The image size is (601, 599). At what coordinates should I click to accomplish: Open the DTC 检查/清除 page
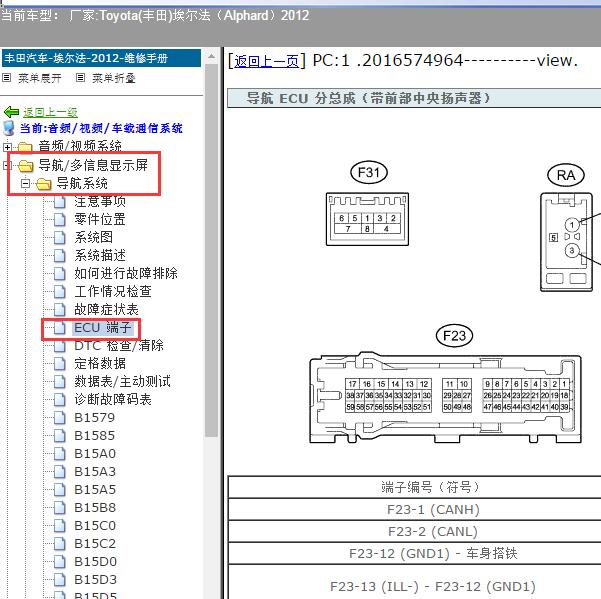(x=119, y=346)
